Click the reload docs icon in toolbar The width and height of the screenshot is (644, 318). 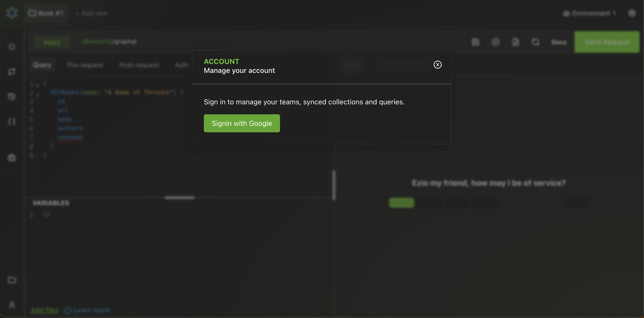pyautogui.click(x=535, y=42)
